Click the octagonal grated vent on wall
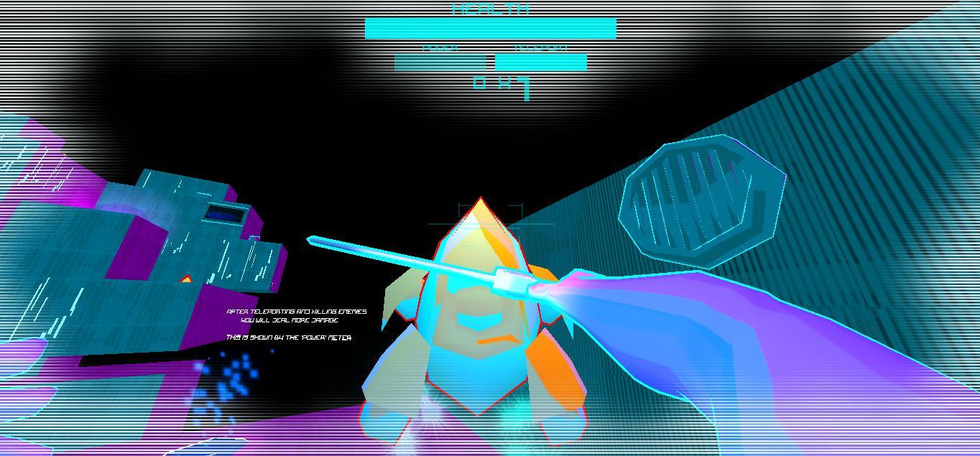 (x=701, y=201)
